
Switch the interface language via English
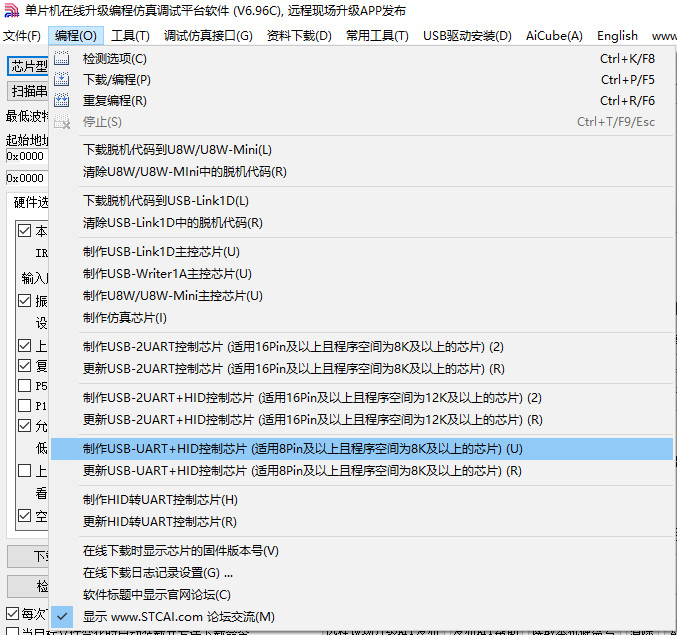[x=617, y=35]
